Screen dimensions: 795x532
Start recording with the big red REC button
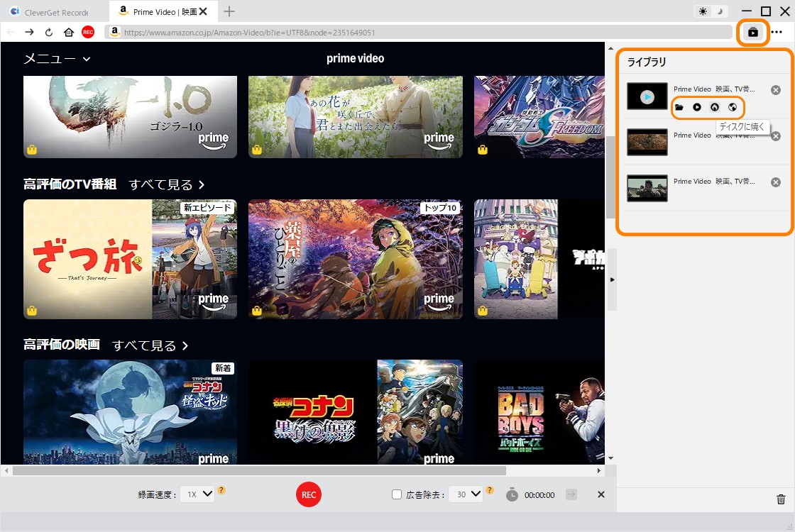pyautogui.click(x=309, y=495)
